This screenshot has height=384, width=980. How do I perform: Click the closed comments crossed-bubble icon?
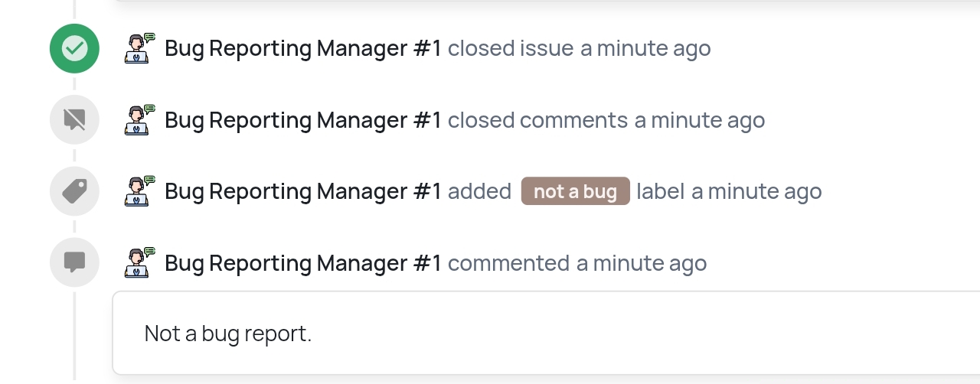click(x=74, y=119)
